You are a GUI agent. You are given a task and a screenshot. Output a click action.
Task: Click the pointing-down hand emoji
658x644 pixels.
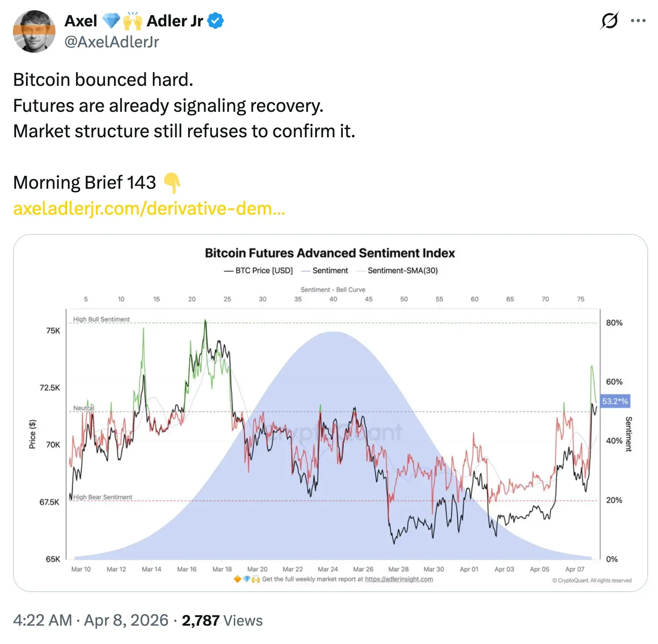[172, 183]
